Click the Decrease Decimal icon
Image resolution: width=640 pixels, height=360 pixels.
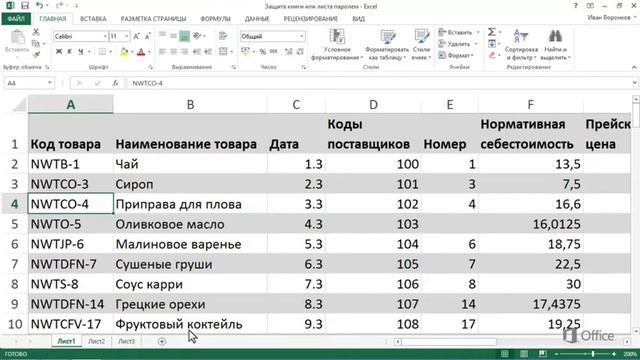point(300,52)
